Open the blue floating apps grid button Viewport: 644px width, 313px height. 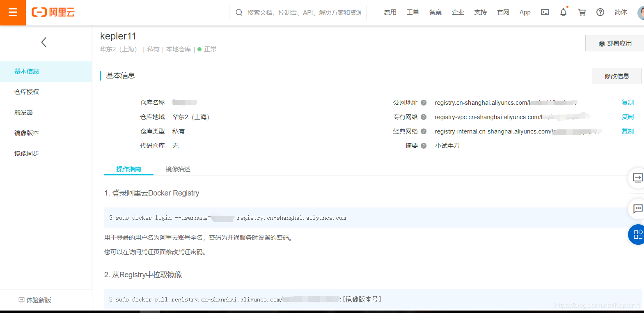click(x=637, y=235)
